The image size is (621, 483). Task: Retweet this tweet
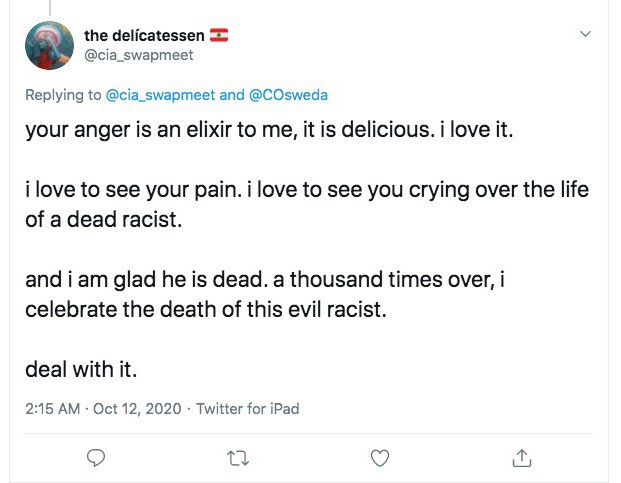(238, 458)
